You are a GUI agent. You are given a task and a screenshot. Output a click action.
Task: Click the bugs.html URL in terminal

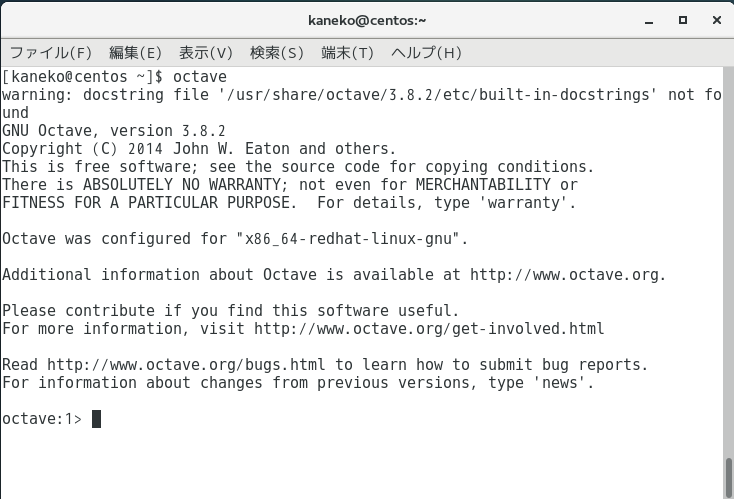[x=186, y=365]
